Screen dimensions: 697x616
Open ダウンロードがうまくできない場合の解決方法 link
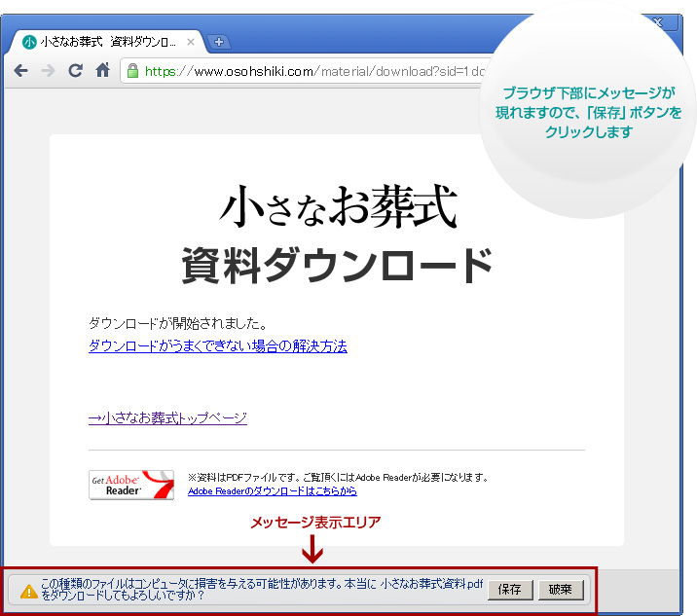(217, 346)
